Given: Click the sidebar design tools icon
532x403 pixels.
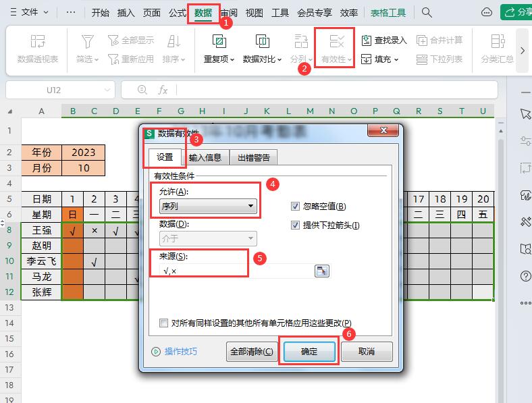Looking at the screenshot, I should tap(525, 222).
